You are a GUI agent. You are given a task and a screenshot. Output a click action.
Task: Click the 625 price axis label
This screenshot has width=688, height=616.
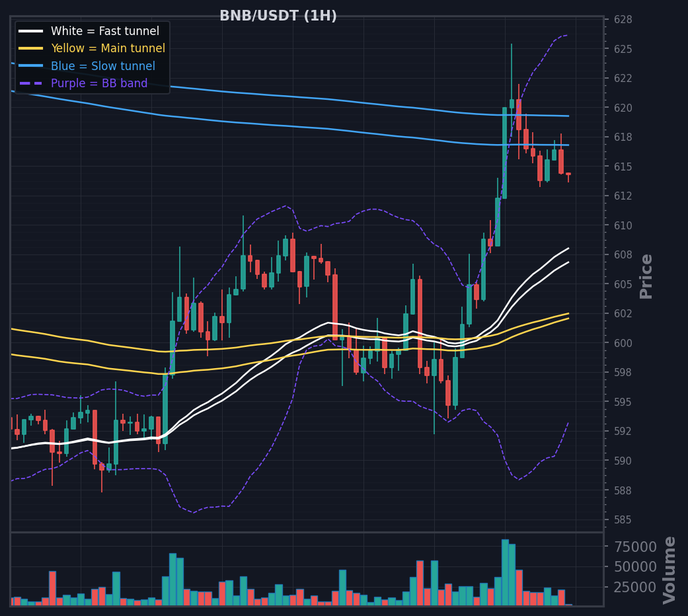point(623,49)
